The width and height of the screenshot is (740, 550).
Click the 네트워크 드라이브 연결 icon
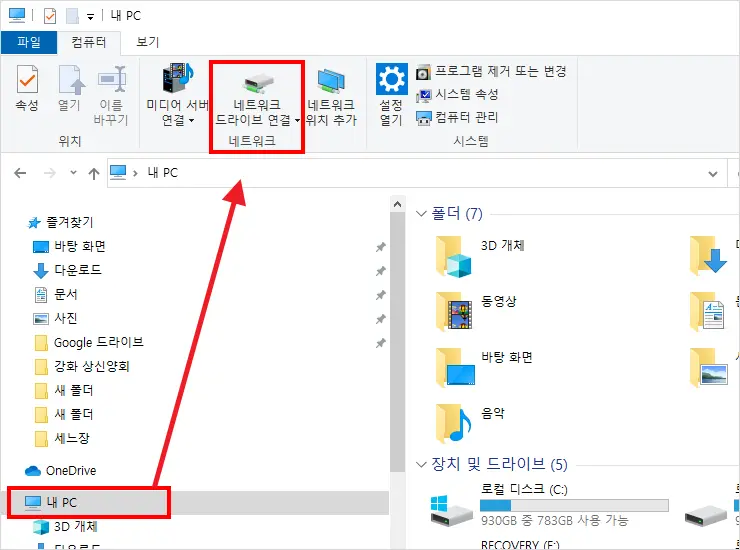(x=258, y=83)
